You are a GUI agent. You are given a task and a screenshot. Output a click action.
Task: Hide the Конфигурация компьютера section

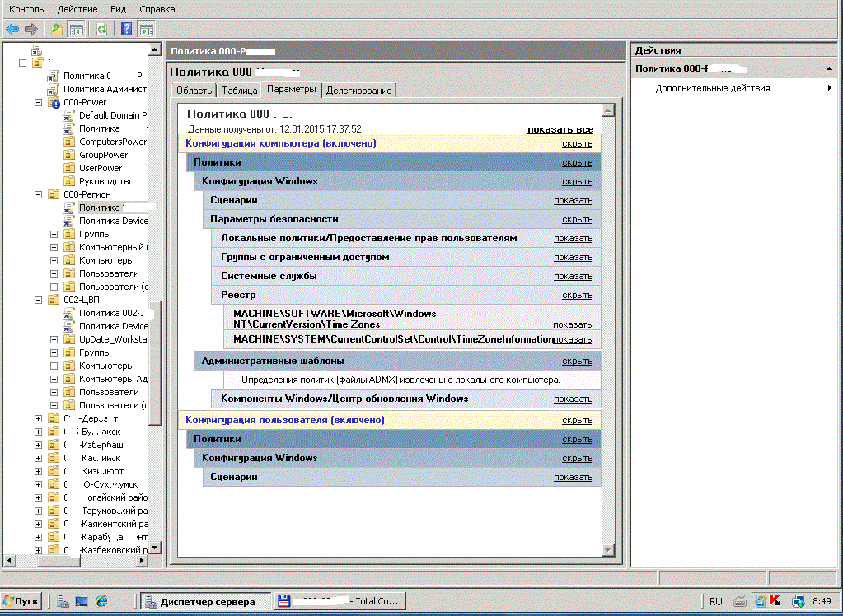tap(578, 144)
